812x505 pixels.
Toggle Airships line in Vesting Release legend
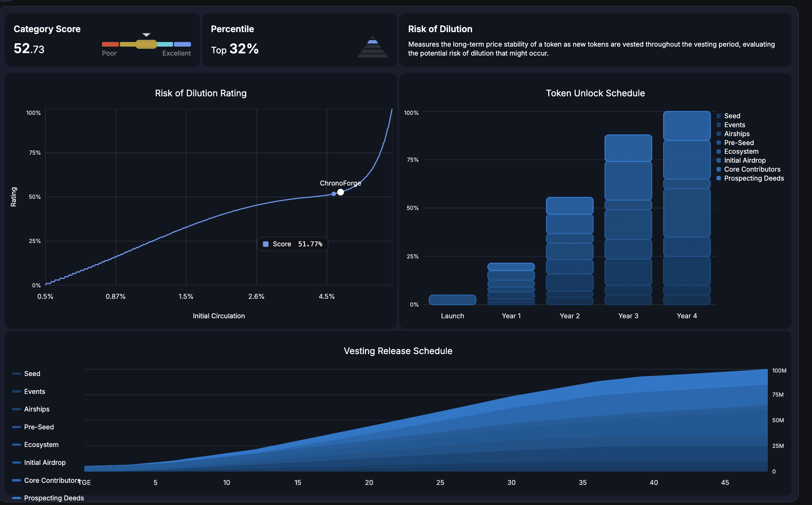point(31,409)
